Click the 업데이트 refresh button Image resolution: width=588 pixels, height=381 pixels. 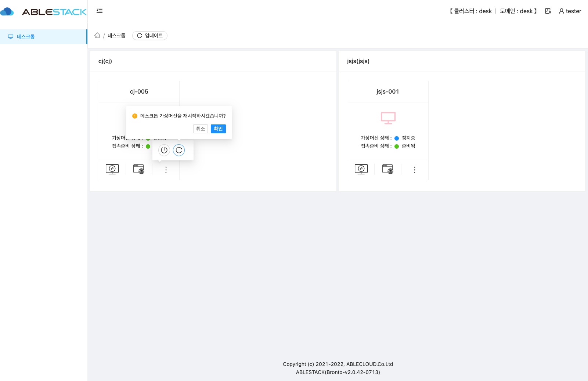coord(150,36)
